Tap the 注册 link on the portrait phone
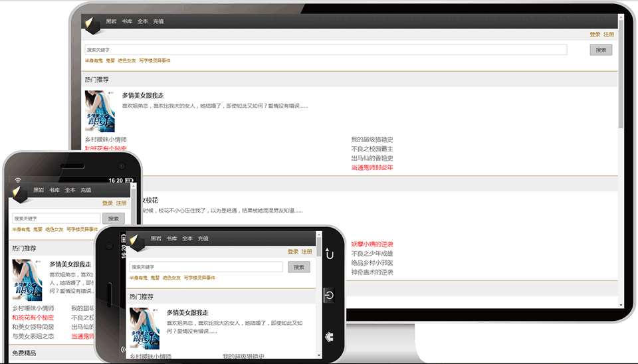The width and height of the screenshot is (638, 364). coord(121,203)
